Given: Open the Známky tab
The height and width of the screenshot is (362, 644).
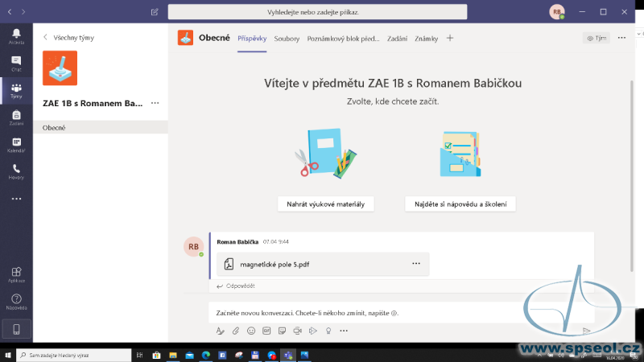Looking at the screenshot, I should [427, 39].
